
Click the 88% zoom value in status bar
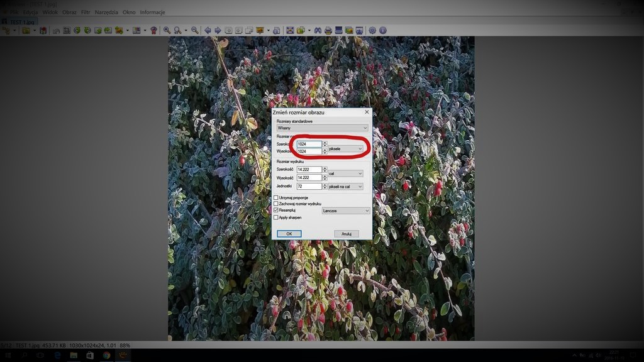coord(125,346)
